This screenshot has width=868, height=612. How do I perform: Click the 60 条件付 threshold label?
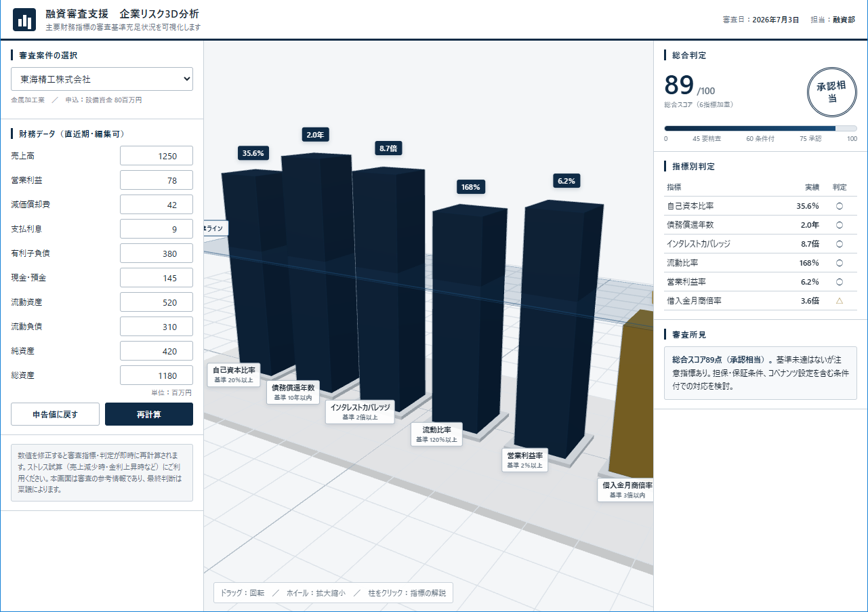[760, 138]
